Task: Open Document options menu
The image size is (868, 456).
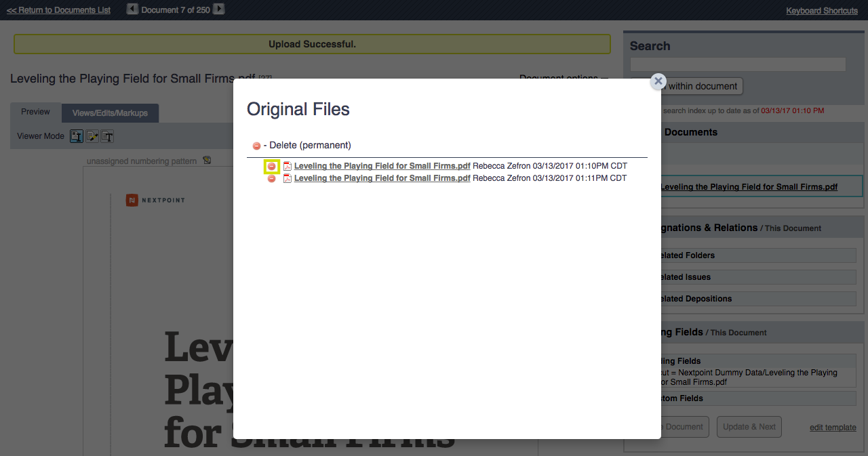Action: click(x=564, y=78)
